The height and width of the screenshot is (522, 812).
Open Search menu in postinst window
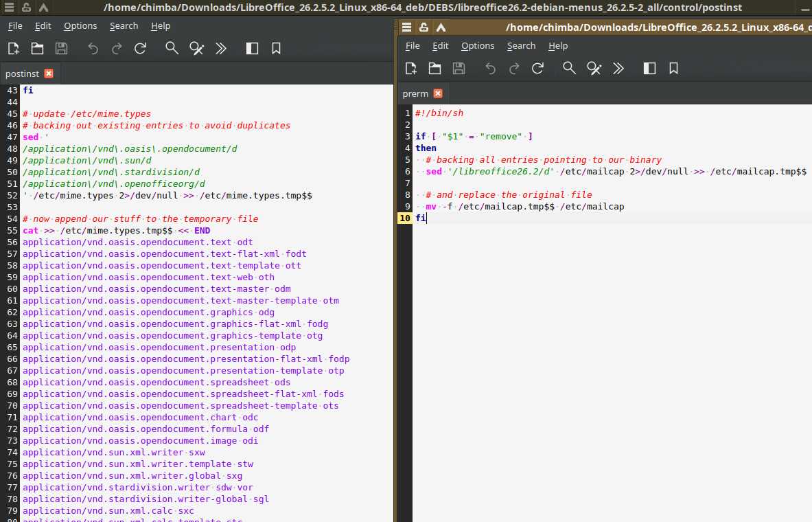(x=124, y=26)
